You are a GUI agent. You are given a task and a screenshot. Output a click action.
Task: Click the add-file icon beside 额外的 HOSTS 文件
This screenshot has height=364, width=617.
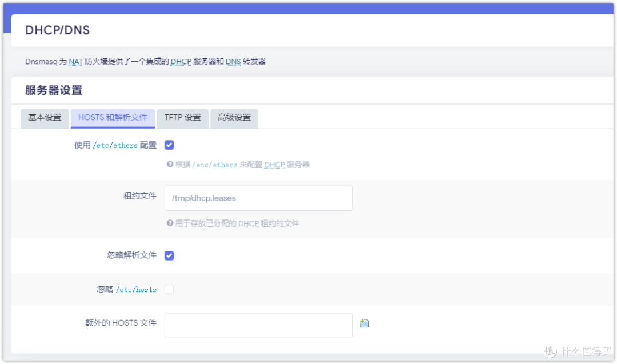click(364, 323)
